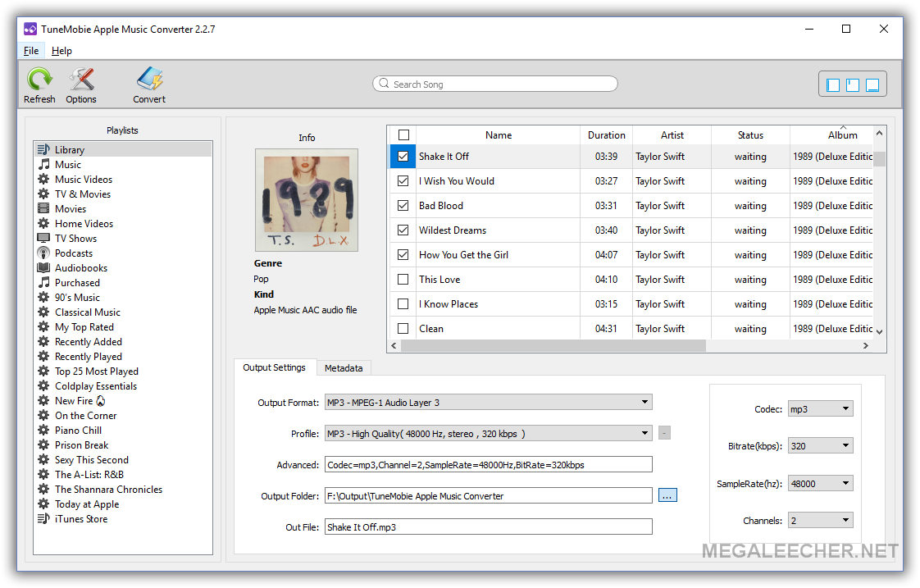This screenshot has width=920, height=588.
Task: Click the gear icon beside Piano Chill
Action: 43,431
